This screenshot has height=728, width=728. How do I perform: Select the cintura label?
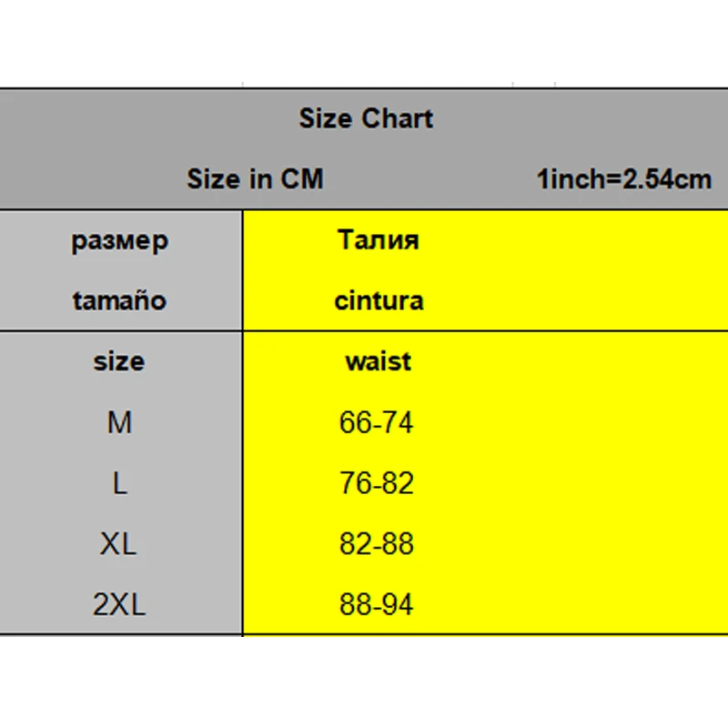[x=379, y=300]
